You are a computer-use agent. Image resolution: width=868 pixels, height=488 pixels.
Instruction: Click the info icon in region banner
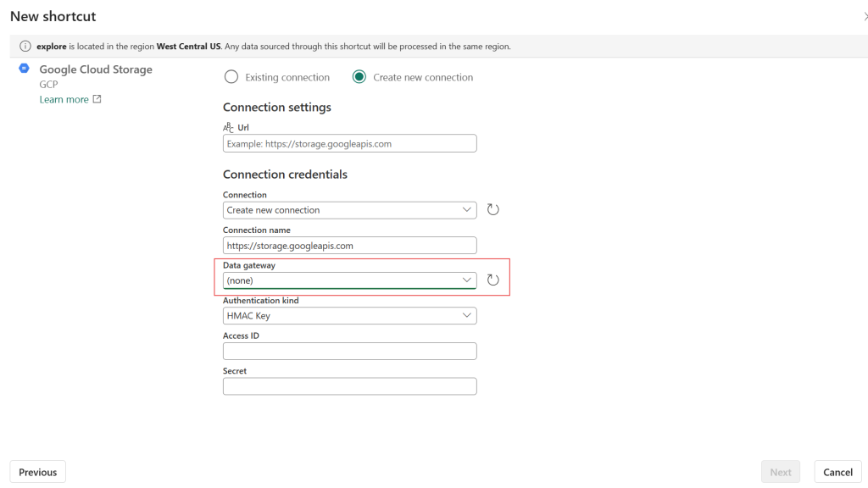(25, 47)
